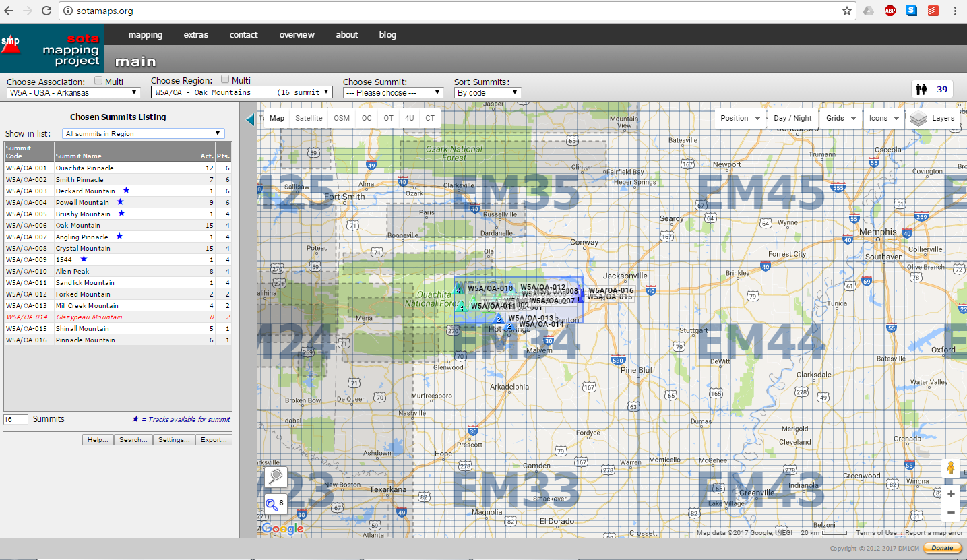
Task: Open the Layers stack icon
Action: coord(919,119)
